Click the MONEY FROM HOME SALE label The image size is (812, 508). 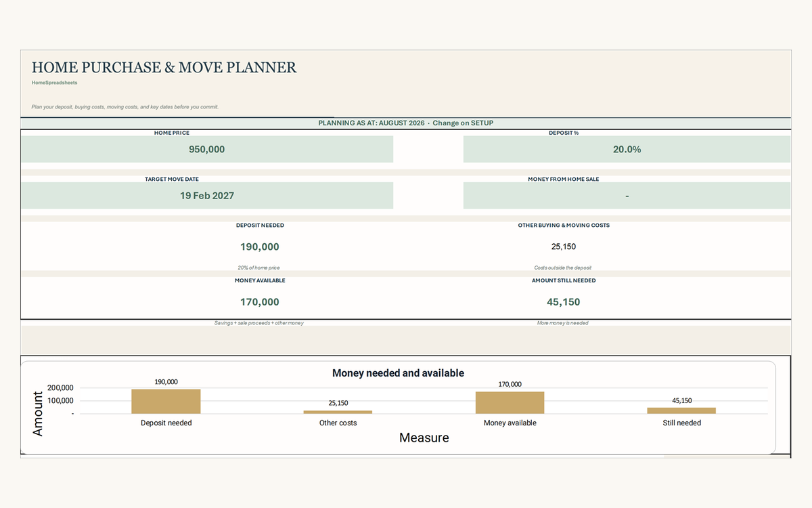(x=564, y=179)
